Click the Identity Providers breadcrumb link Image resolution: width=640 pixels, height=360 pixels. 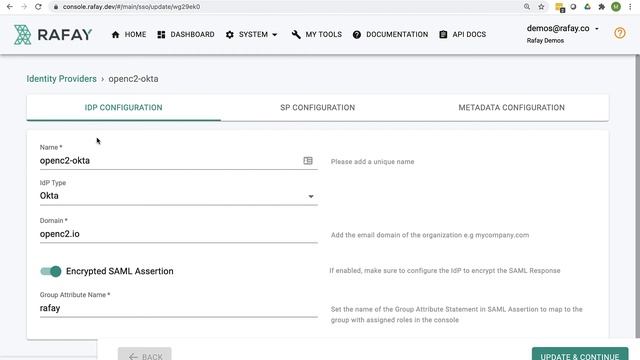coord(62,79)
